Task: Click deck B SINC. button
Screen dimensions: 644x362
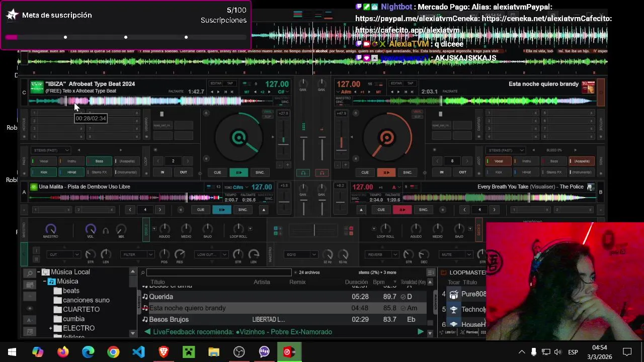Action: (423, 210)
